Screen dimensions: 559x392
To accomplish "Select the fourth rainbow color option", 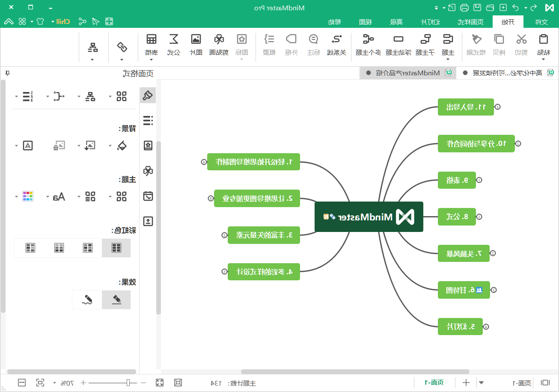I will (x=30, y=248).
